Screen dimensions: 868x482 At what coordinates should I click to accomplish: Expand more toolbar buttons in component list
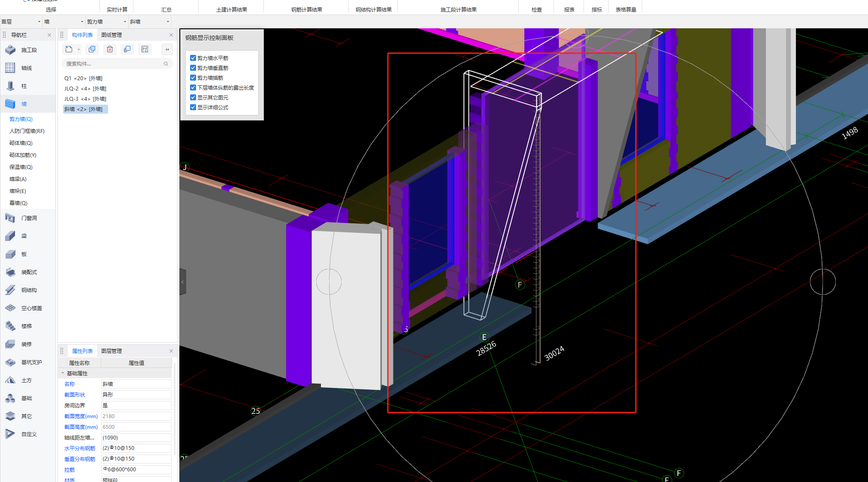(167, 49)
